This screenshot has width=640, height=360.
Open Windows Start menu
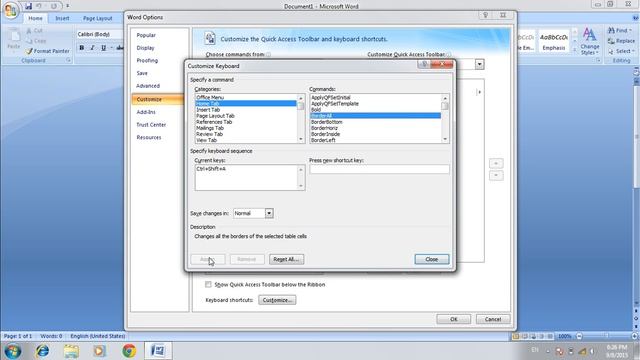tap(13, 351)
